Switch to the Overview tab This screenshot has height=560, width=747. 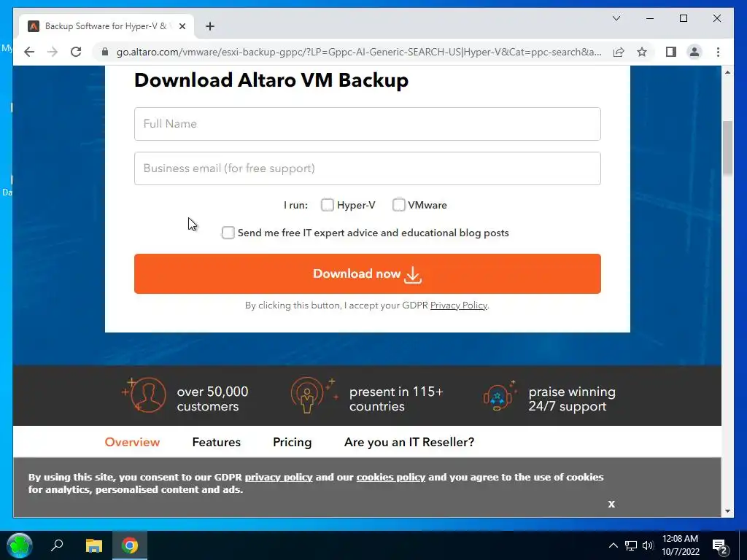pos(132,443)
